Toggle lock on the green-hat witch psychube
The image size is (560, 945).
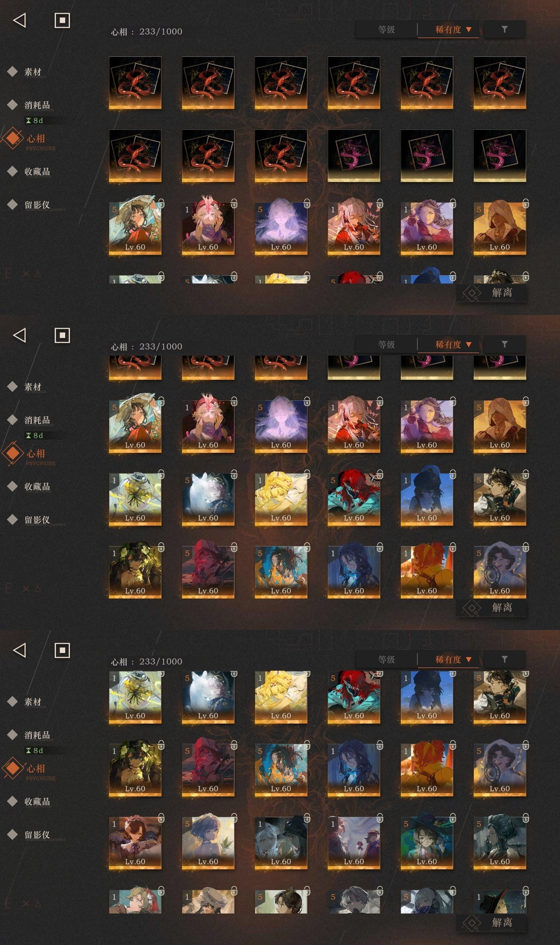pyautogui.click(x=453, y=817)
